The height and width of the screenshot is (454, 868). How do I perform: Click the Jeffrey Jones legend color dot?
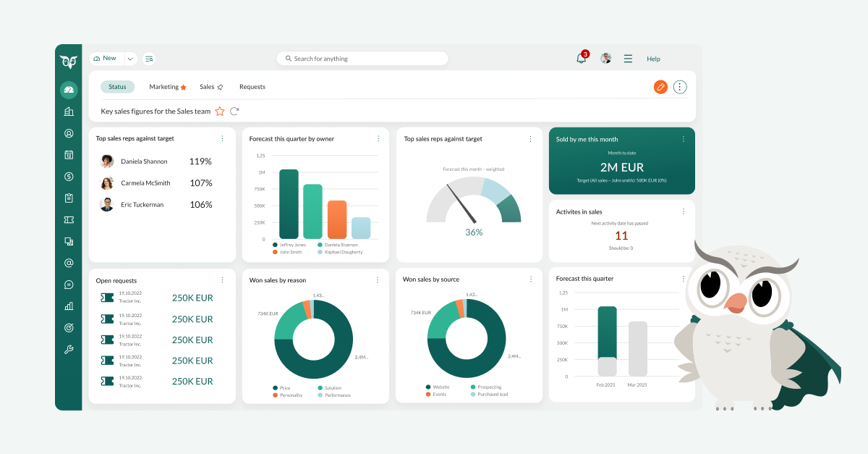(x=276, y=245)
